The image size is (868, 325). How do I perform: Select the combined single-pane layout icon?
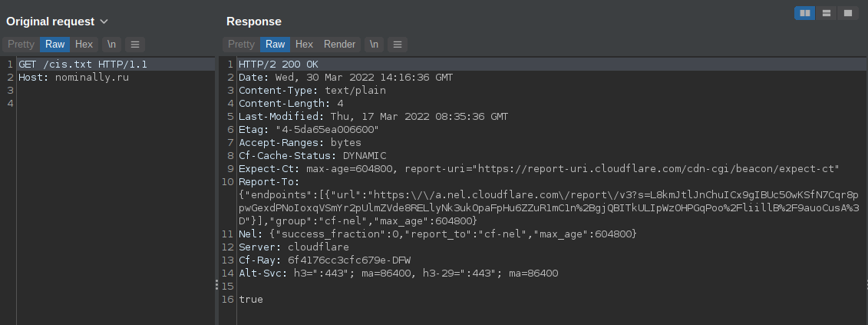(x=847, y=13)
